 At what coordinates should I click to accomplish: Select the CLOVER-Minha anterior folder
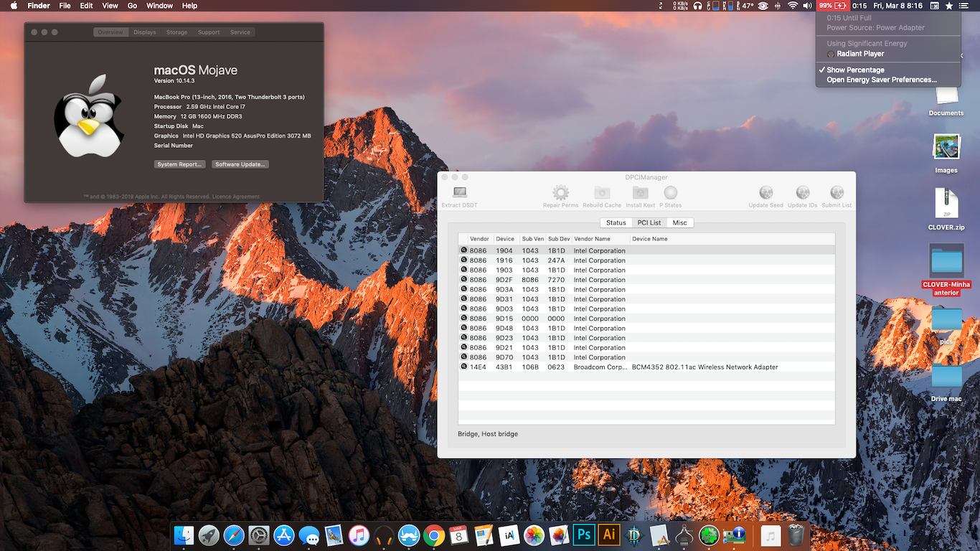click(946, 270)
